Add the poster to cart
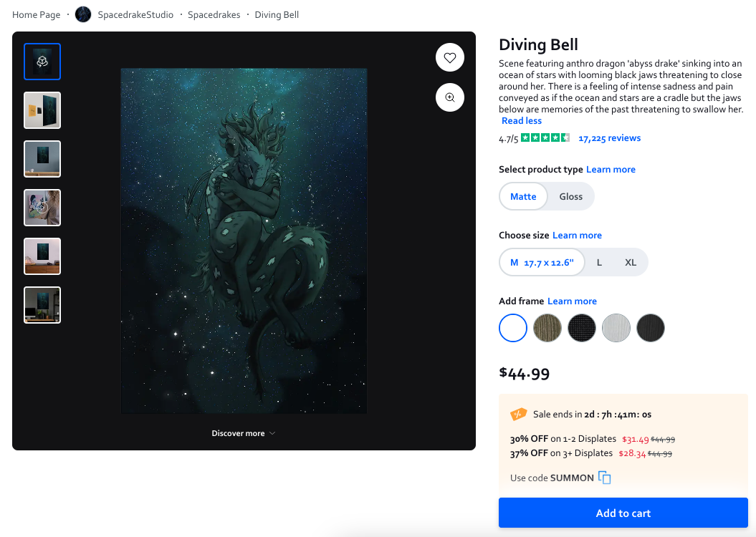 tap(623, 513)
